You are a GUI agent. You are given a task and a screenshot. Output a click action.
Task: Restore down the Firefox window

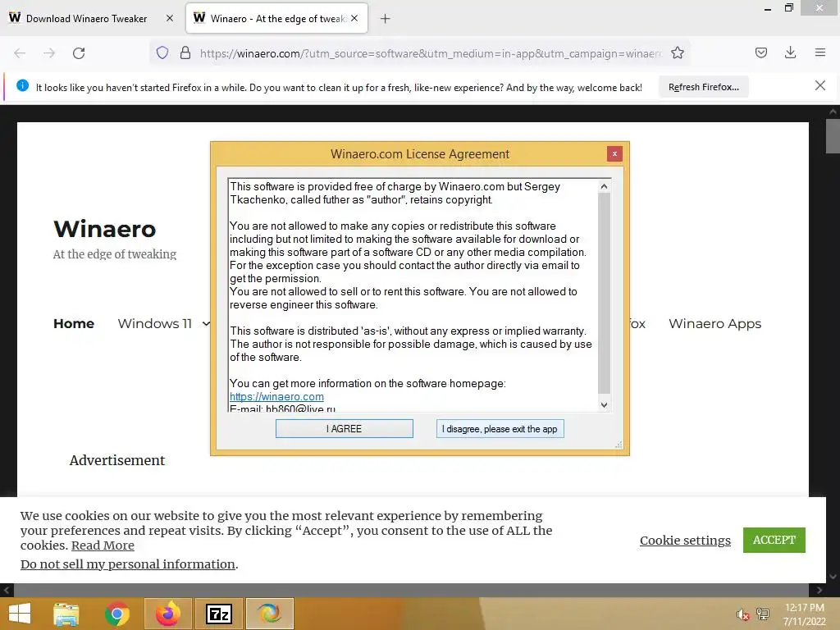point(789,8)
